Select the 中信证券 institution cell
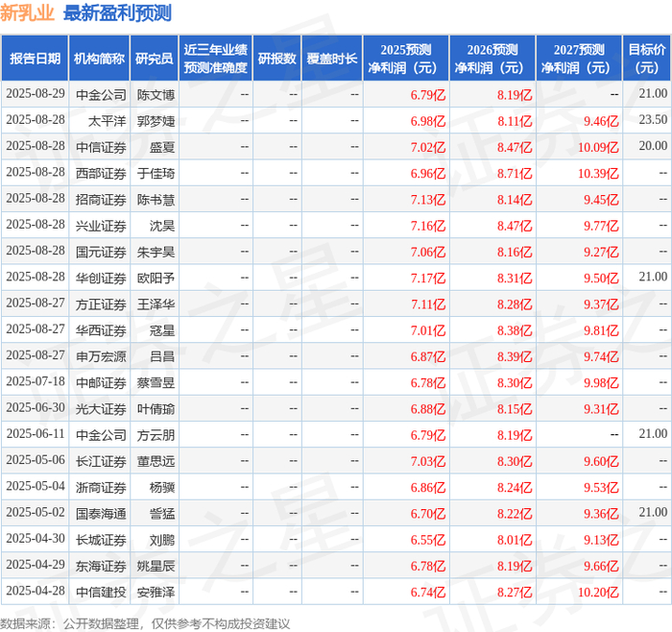This screenshot has height=632, width=672. (x=101, y=147)
